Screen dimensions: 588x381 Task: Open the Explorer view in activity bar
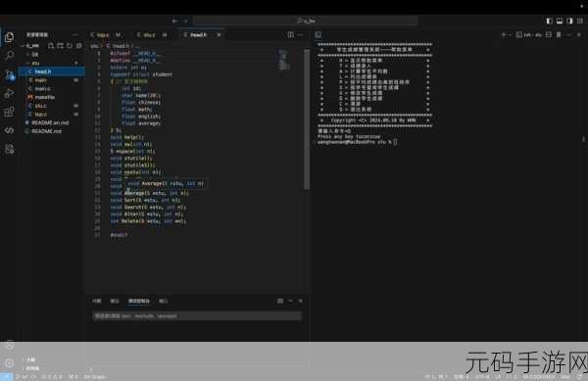tap(10, 37)
